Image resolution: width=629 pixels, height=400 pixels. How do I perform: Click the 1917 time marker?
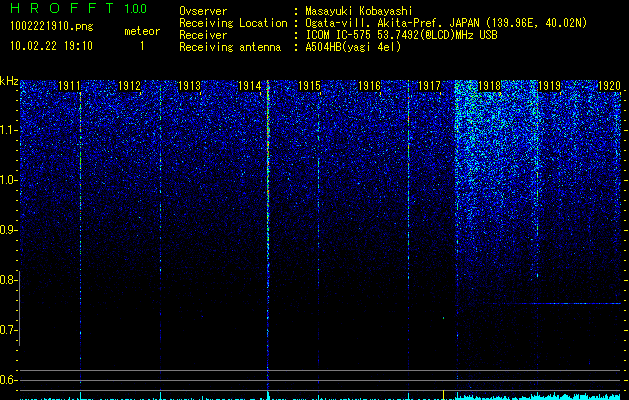click(x=429, y=86)
